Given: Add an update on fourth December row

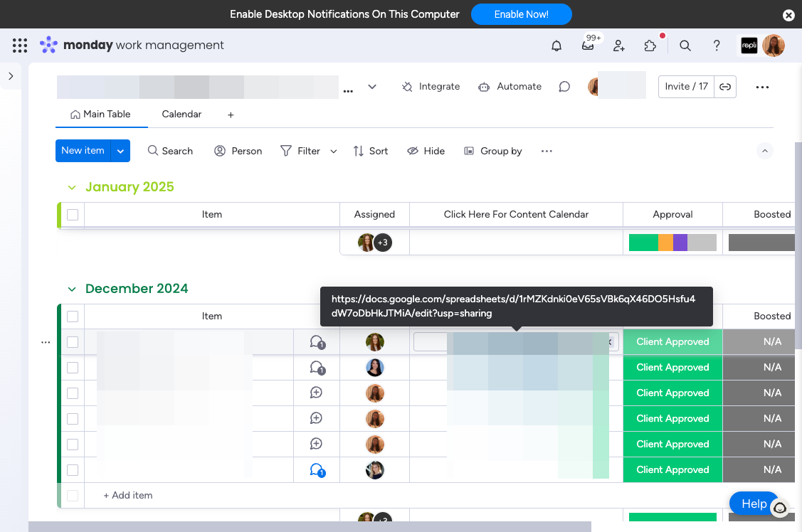Looking at the screenshot, I should pyautogui.click(x=316, y=418).
